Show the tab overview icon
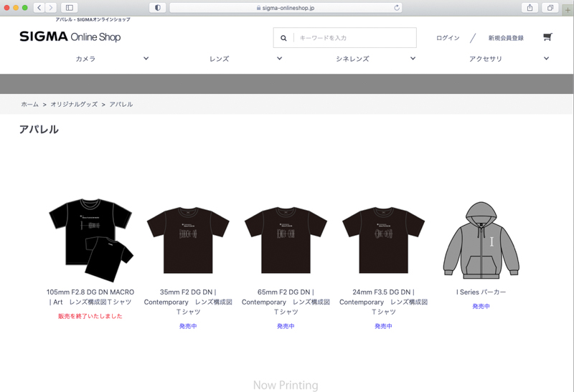This screenshot has width=574, height=392. point(550,8)
